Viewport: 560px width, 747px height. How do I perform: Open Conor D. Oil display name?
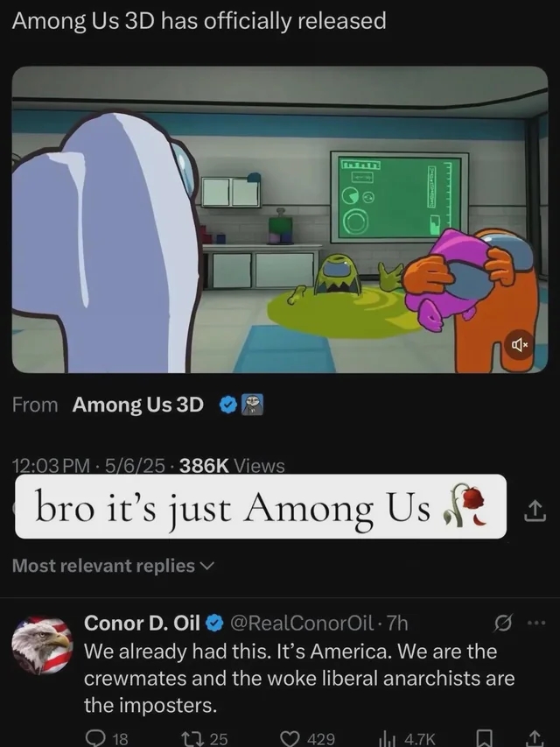(142, 623)
